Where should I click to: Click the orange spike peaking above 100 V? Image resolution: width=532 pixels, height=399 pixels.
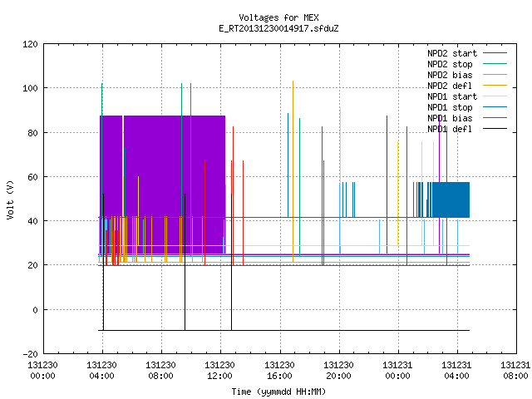coord(293,171)
